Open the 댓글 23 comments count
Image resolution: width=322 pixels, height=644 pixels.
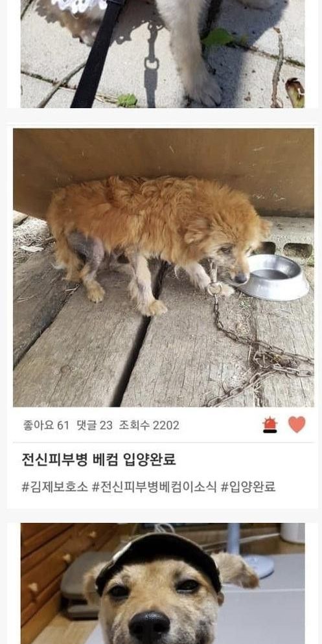95,426
